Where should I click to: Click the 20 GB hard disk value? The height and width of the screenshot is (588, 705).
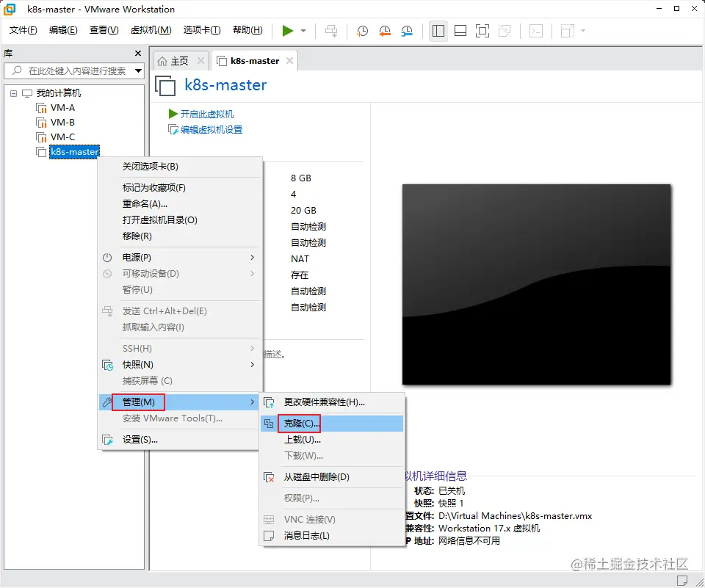[x=303, y=211]
